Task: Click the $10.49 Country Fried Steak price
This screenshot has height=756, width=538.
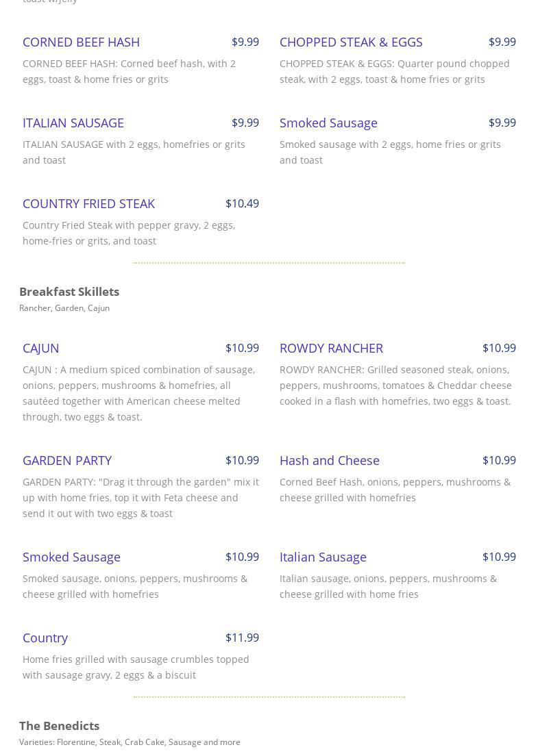Action: coord(242,203)
